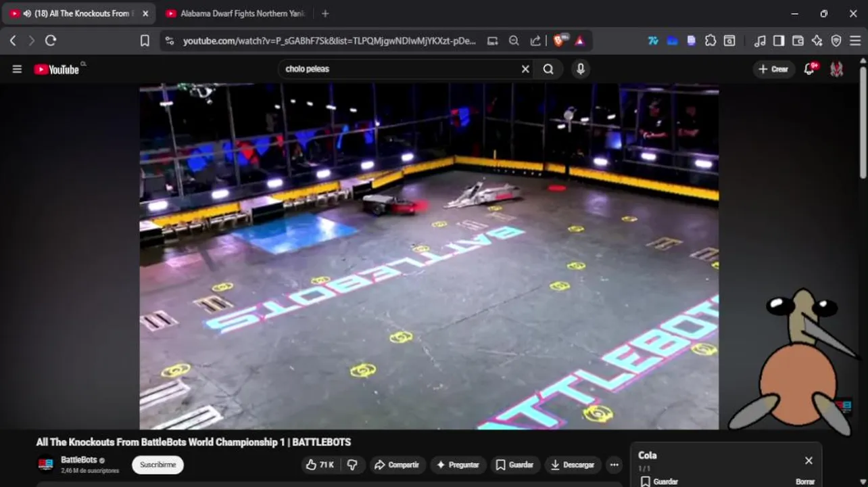Viewport: 868px width, 487px height.
Task: Open a new browser tab
Action: (325, 14)
